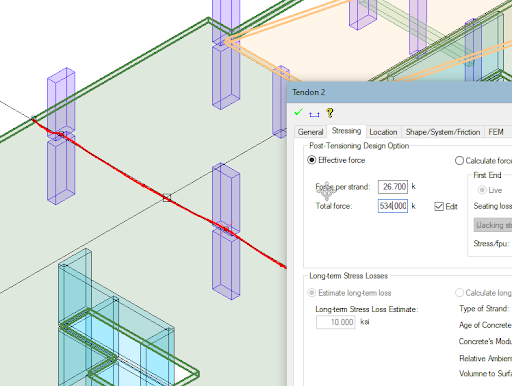Click the Long-term Stress Loss Estimate field
The height and width of the screenshot is (386, 512).
(x=335, y=322)
